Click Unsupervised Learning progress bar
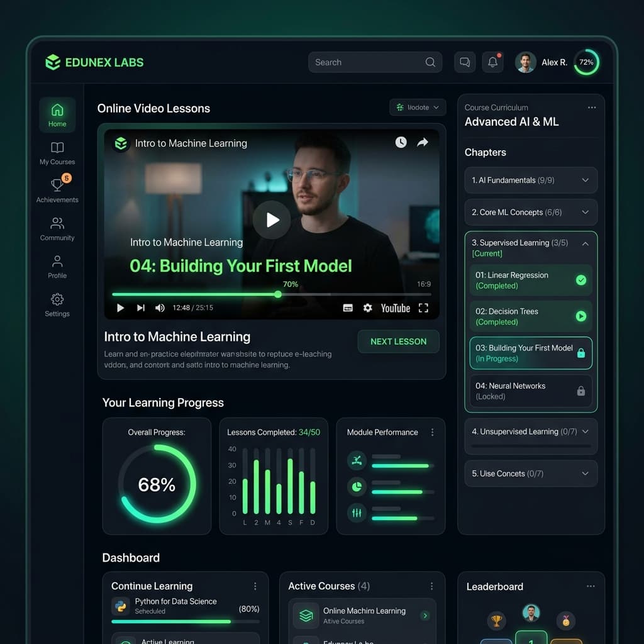The height and width of the screenshot is (644, 644). [531, 446]
